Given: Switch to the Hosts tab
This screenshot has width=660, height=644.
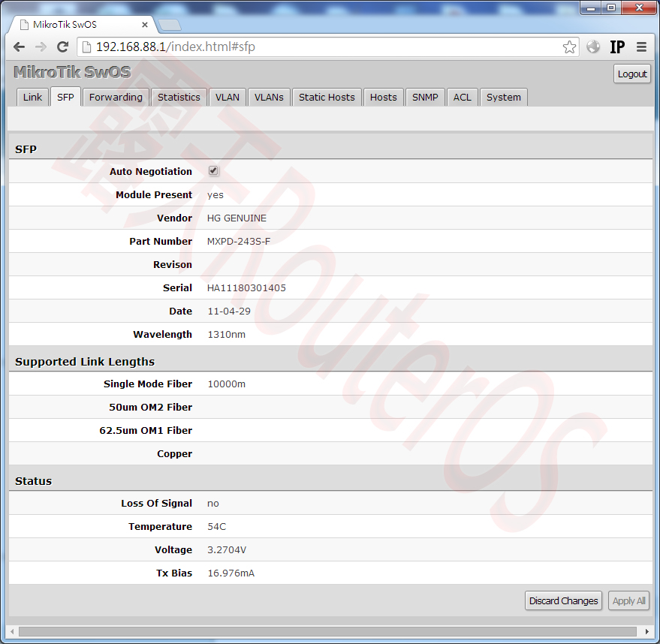Looking at the screenshot, I should click(x=384, y=97).
